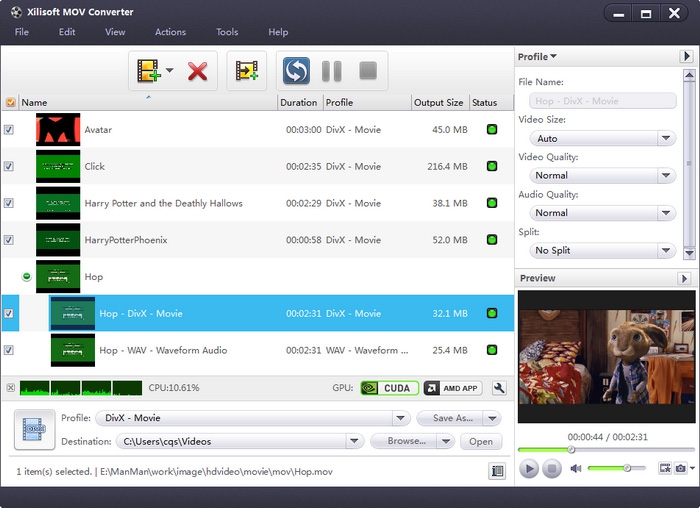
Task: Open the View menu
Action: [115, 32]
